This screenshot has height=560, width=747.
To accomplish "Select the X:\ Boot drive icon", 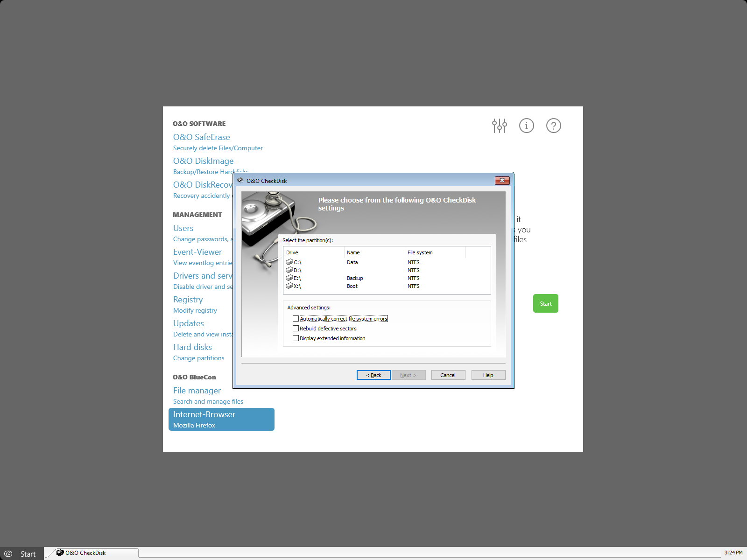I will pyautogui.click(x=289, y=286).
